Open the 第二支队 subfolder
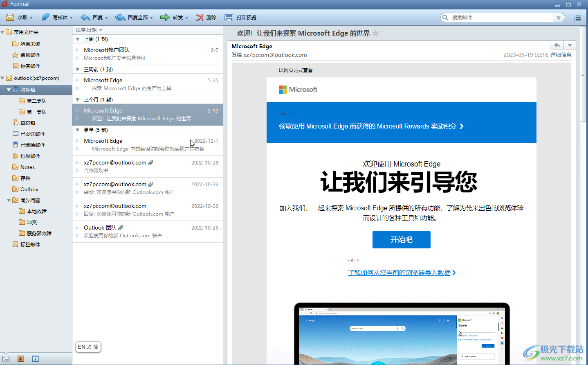Screen dimensions: 588x365 36,101
